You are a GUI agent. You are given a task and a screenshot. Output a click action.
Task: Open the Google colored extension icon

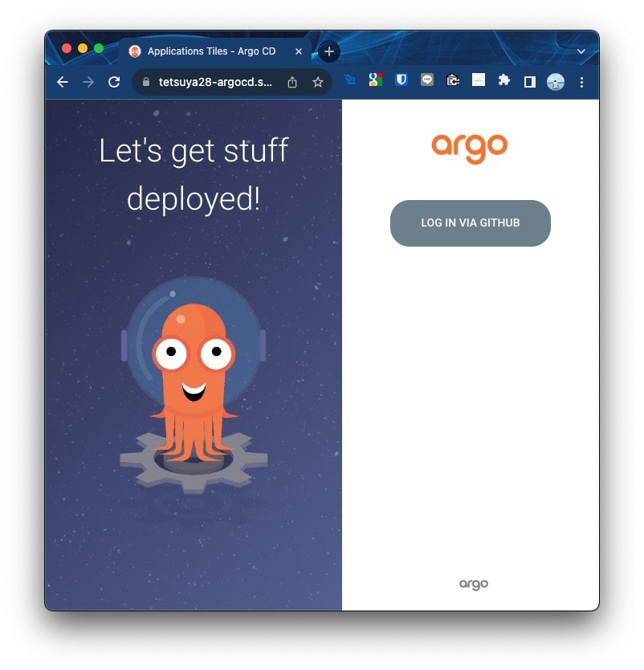pyautogui.click(x=375, y=80)
